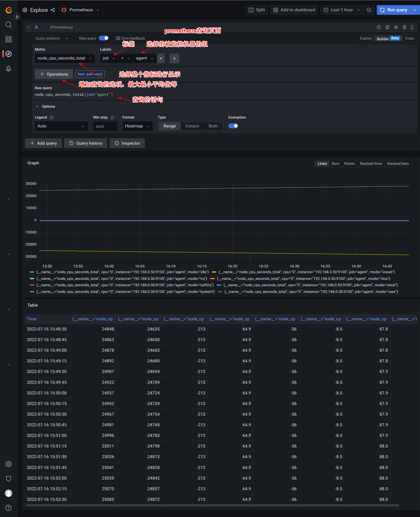Disable the Raw query toggle
Image resolution: width=420 pixels, height=517 pixels.
point(104,38)
